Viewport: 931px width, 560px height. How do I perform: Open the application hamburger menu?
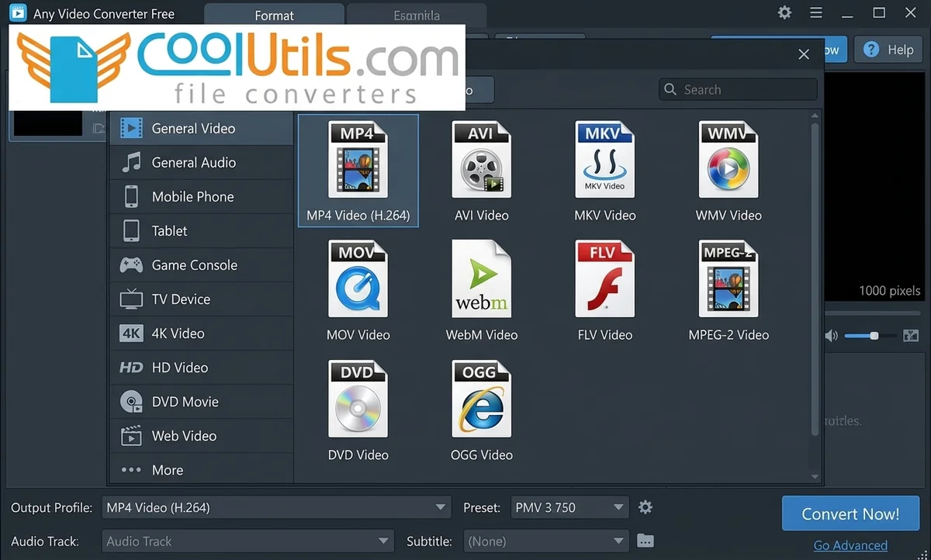[815, 13]
